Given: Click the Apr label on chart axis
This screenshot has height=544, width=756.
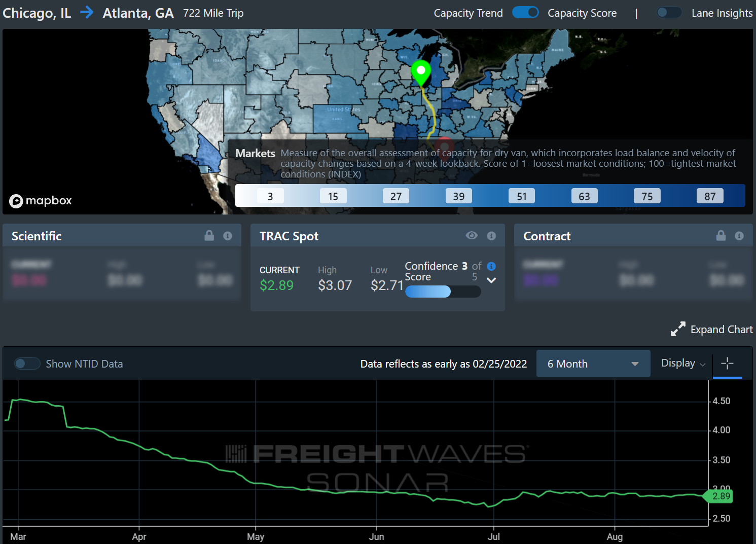Looking at the screenshot, I should [139, 537].
